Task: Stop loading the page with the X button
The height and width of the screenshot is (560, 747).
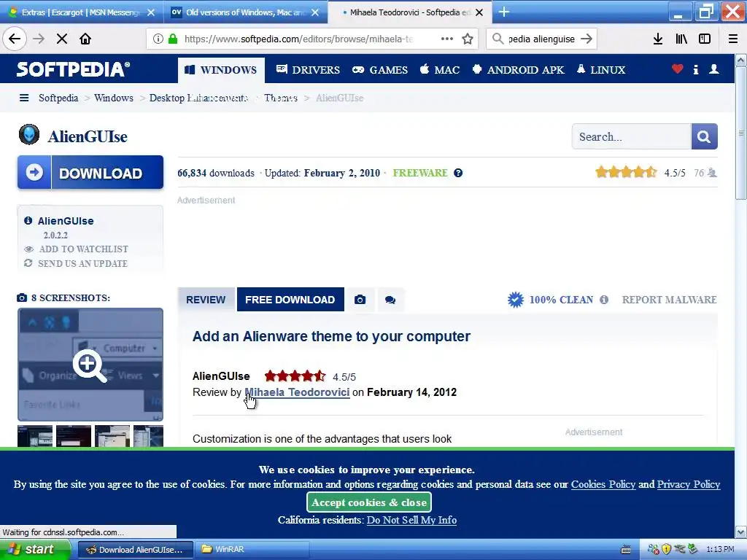Action: pyautogui.click(x=61, y=39)
